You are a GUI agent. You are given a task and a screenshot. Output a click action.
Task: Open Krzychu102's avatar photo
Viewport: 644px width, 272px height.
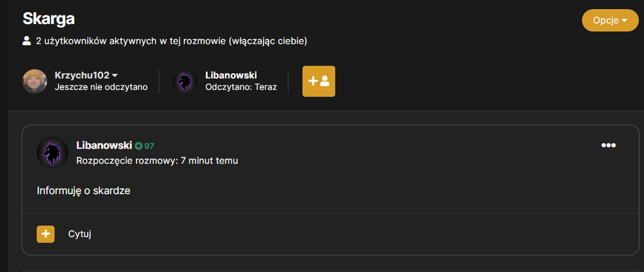(x=35, y=81)
